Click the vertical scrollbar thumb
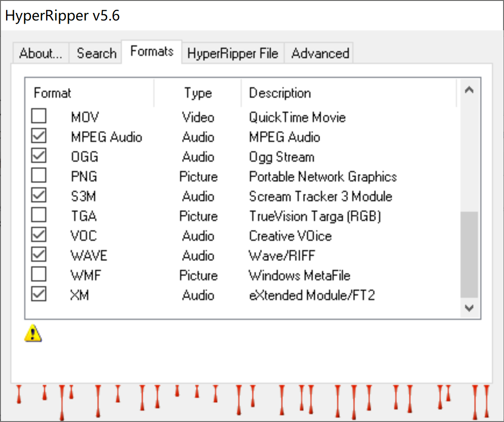 coord(469,255)
